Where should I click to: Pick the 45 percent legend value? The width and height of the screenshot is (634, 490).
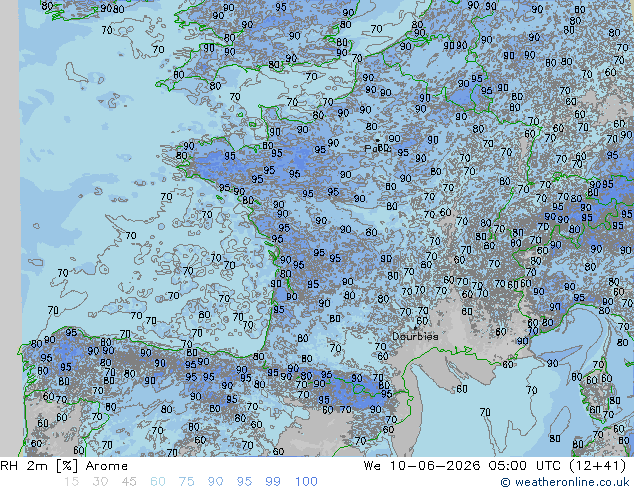(129, 482)
